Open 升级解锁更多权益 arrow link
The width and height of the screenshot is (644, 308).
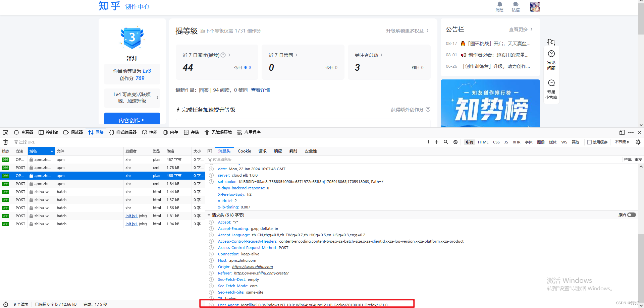pyautogui.click(x=407, y=30)
